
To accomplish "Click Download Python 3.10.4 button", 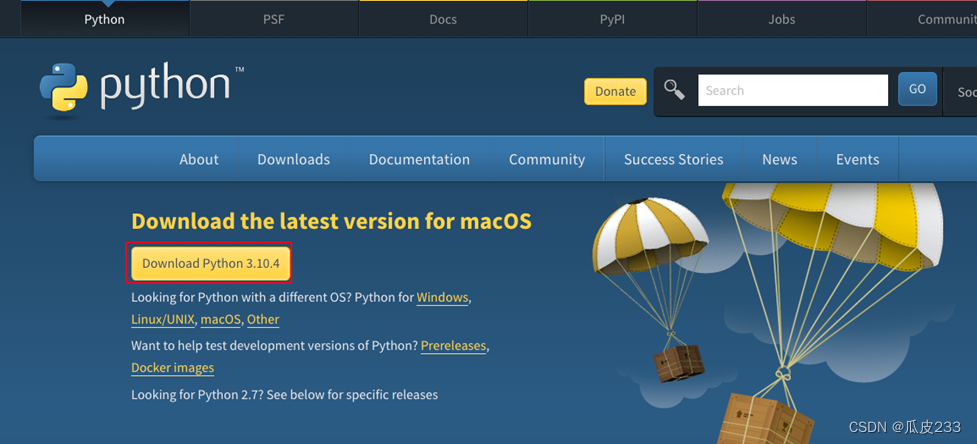I will click(x=211, y=263).
